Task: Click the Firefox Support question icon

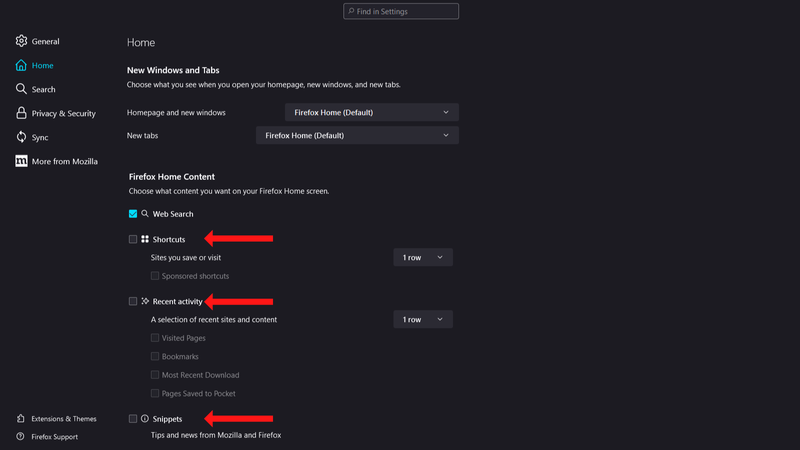Action: click(x=21, y=437)
